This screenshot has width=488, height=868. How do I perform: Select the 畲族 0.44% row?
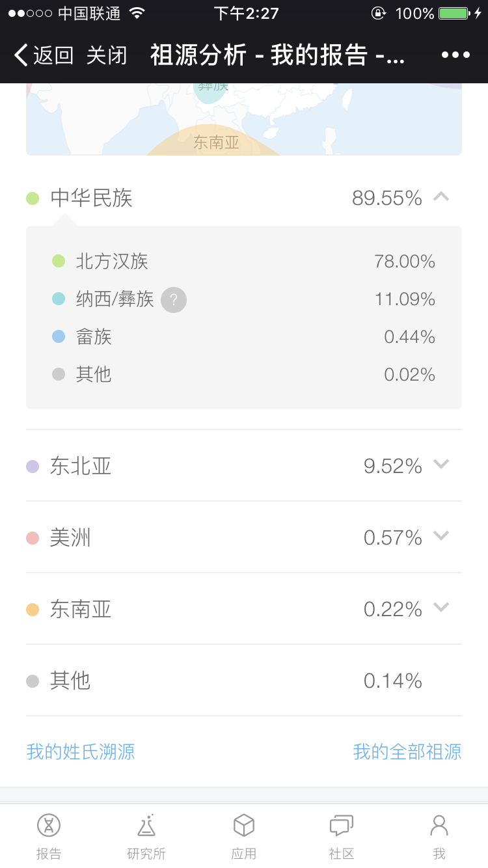[x=244, y=337]
